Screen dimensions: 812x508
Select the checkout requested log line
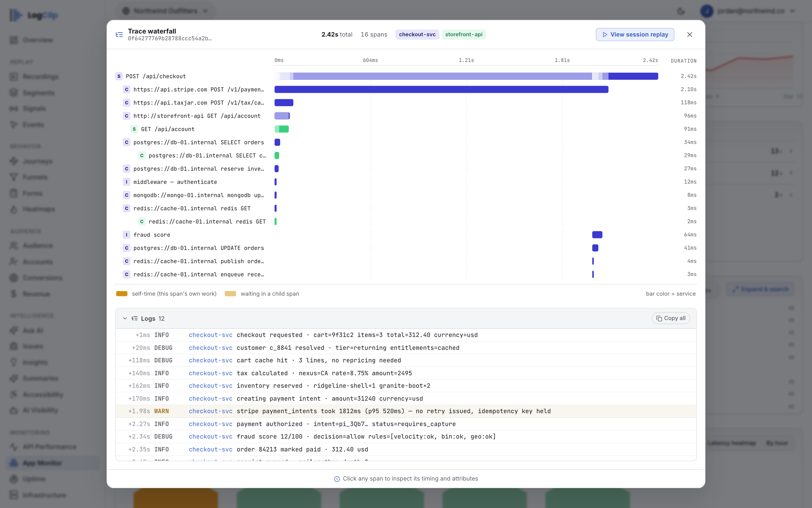click(x=406, y=335)
